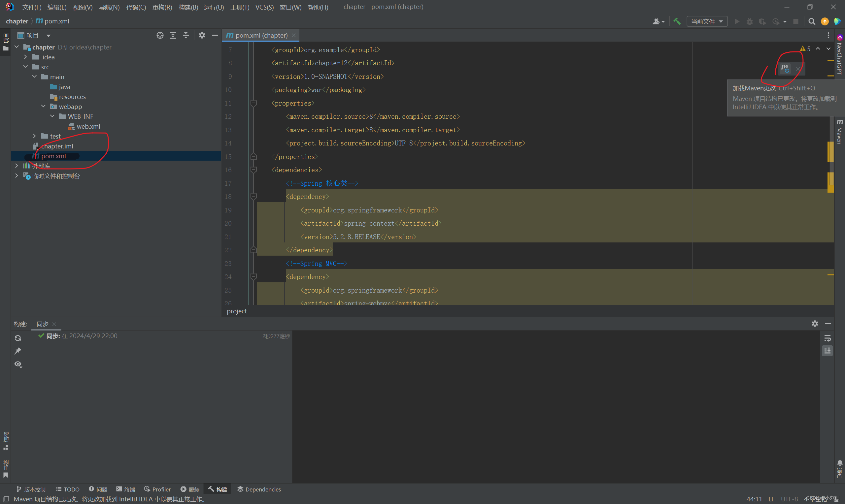Screen dimensions: 845x504
Task: Expand 临时文件和控制台 node
Action: [17, 175]
